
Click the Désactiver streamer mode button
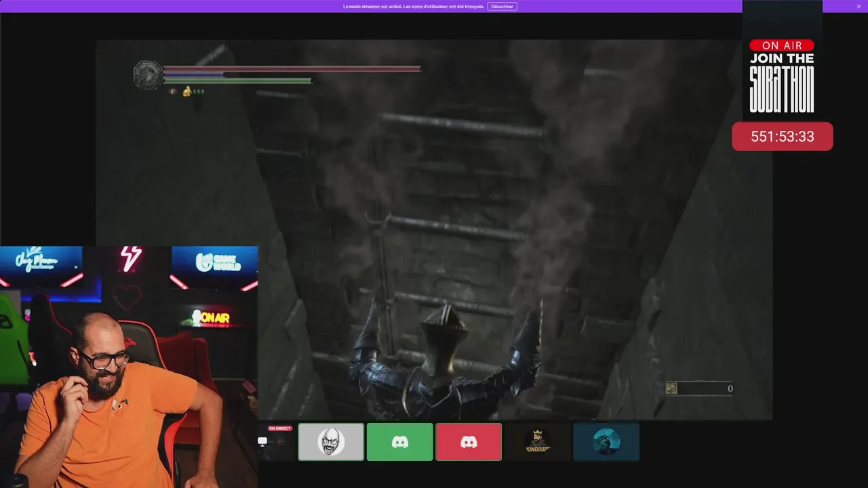point(502,6)
